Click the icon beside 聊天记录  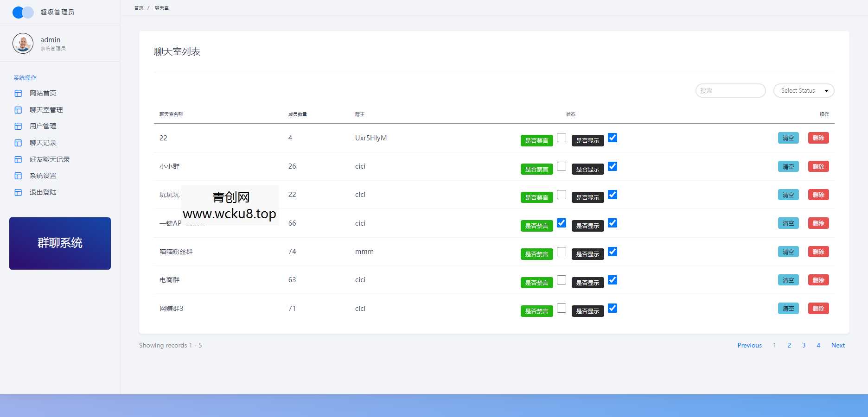click(18, 143)
